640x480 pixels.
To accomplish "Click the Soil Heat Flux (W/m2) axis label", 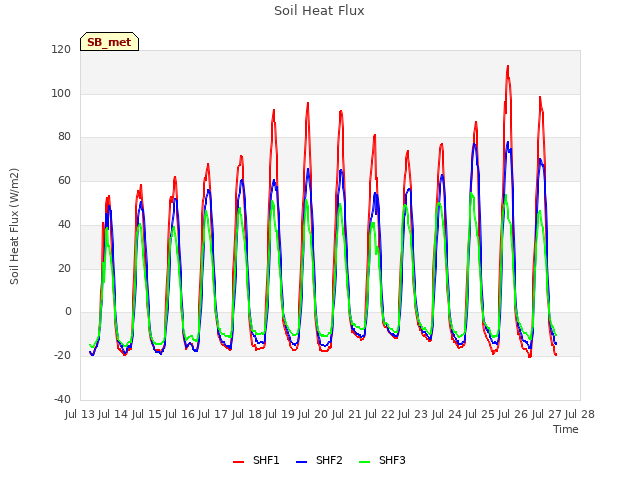I will (x=15, y=226).
